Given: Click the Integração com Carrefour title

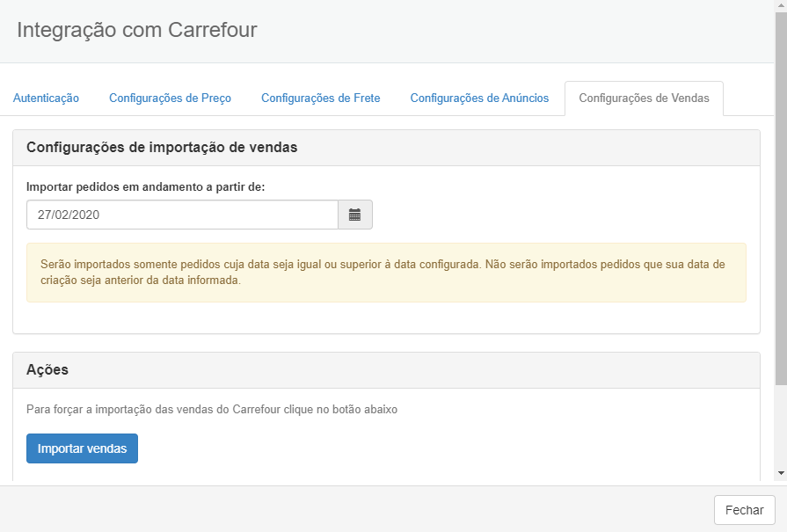Looking at the screenshot, I should coord(137,30).
